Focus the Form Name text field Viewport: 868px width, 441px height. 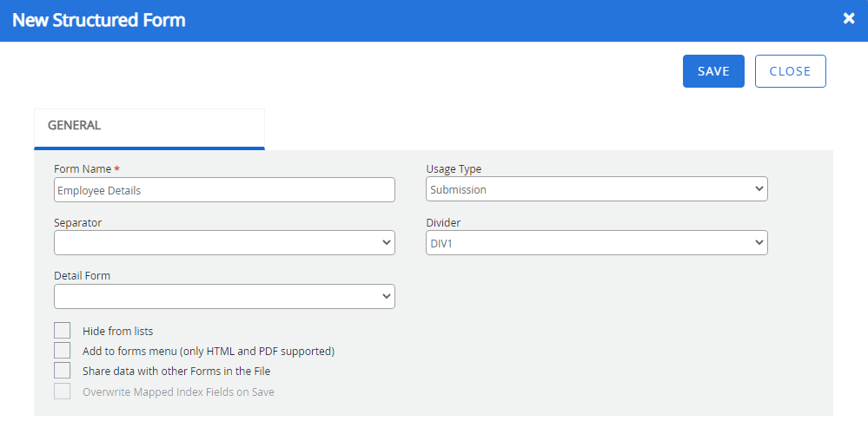224,190
